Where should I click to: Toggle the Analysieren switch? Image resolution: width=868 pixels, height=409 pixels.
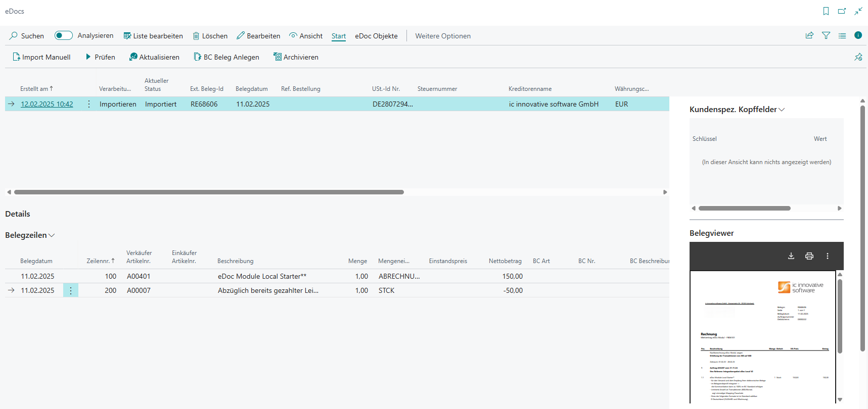coord(64,35)
